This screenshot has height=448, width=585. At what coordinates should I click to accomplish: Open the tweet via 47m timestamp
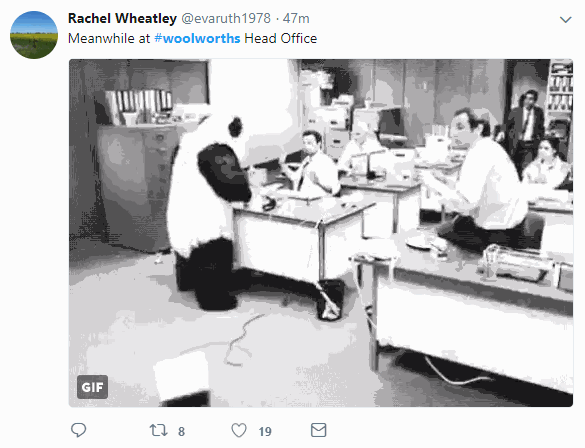(296, 18)
